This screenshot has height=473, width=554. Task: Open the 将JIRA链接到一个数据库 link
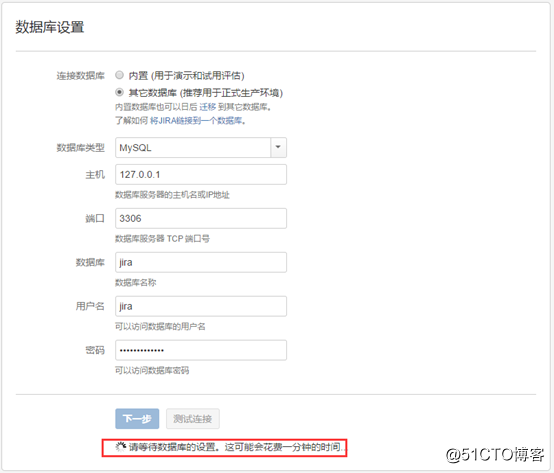point(196,121)
